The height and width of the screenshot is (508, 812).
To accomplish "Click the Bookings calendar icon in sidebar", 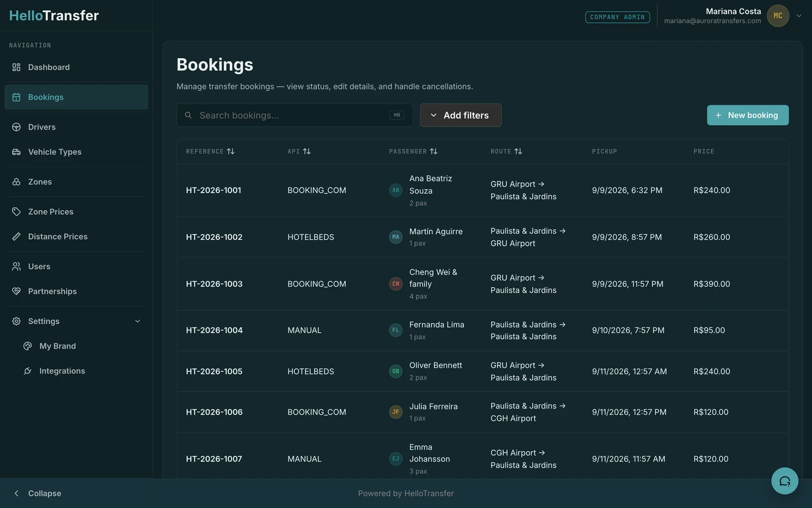I will [x=16, y=97].
